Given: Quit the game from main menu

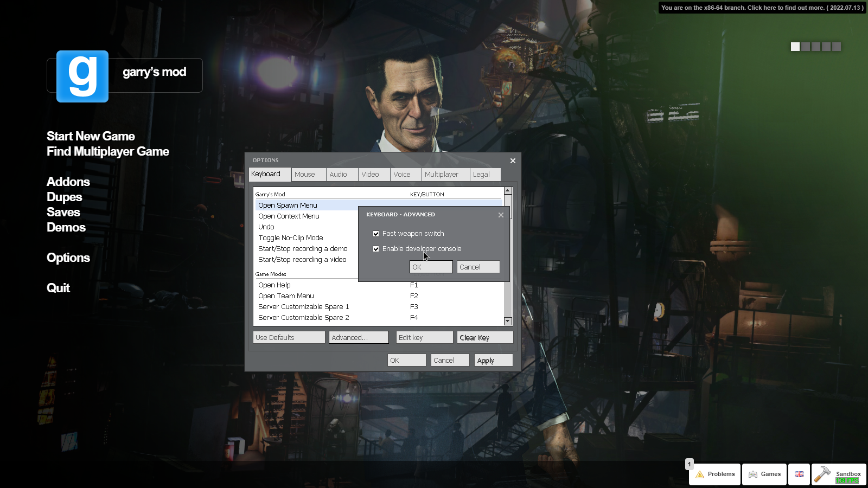Looking at the screenshot, I should click(58, 288).
